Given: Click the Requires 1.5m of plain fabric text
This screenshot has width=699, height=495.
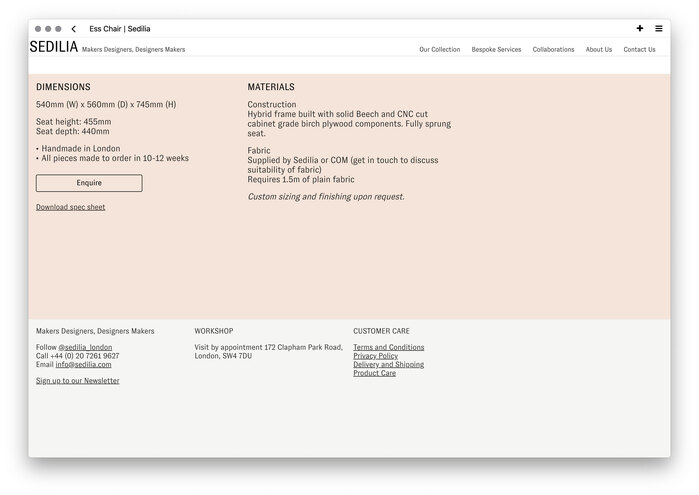Looking at the screenshot, I should click(301, 180).
